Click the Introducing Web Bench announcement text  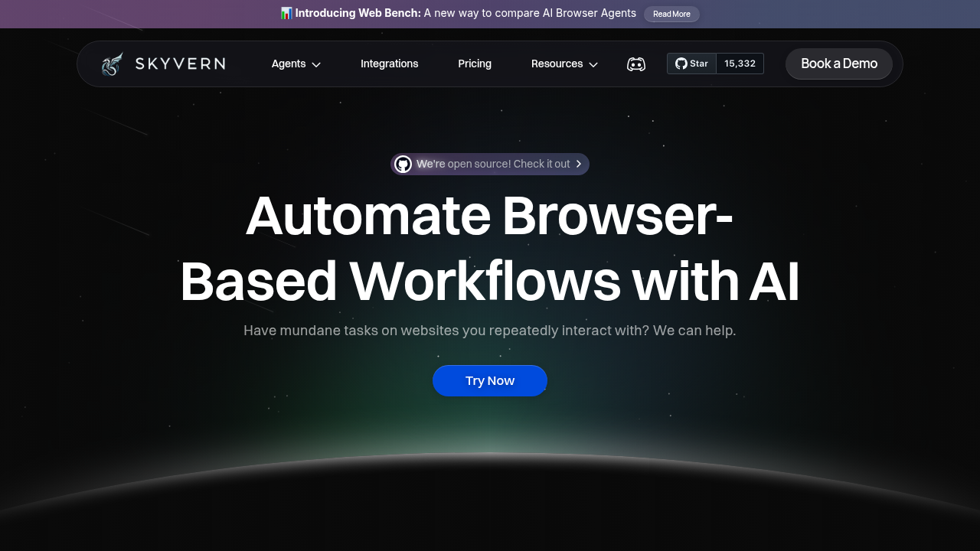coord(357,13)
